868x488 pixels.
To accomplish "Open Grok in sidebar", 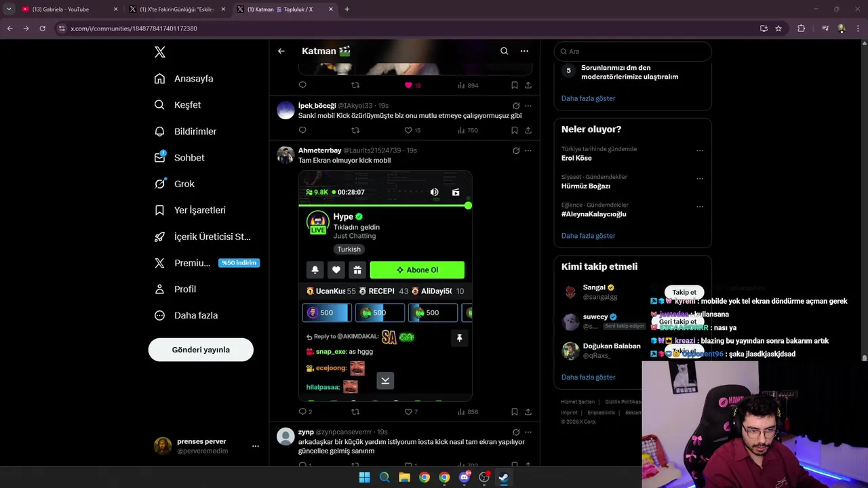I will [x=174, y=184].
